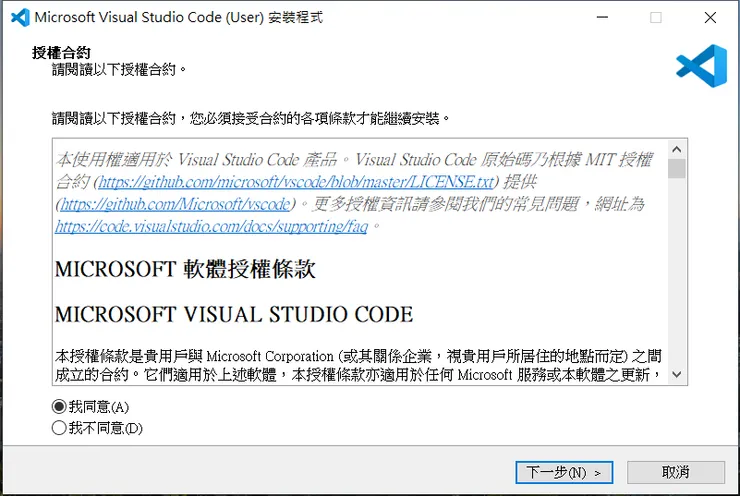Click the large VS Code logo

[x=701, y=66]
